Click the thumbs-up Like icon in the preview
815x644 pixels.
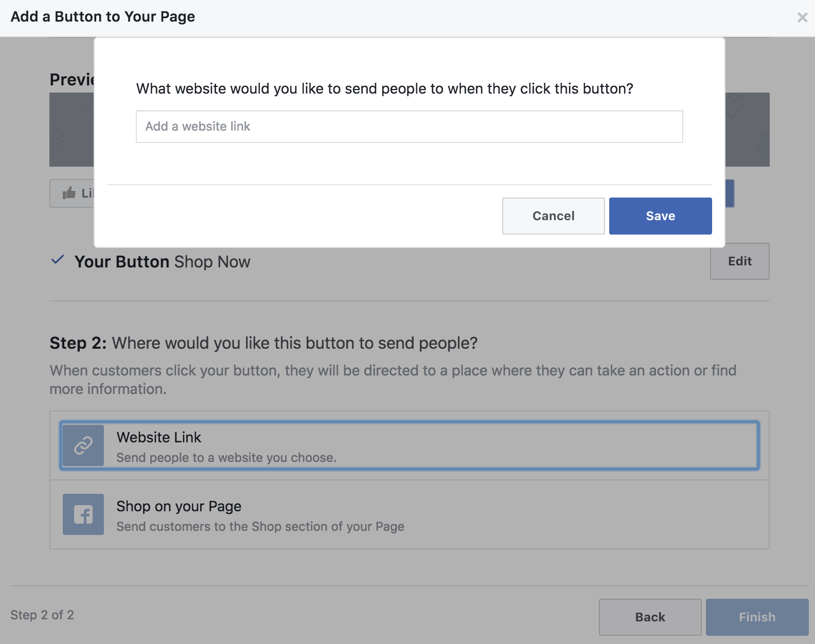69,193
